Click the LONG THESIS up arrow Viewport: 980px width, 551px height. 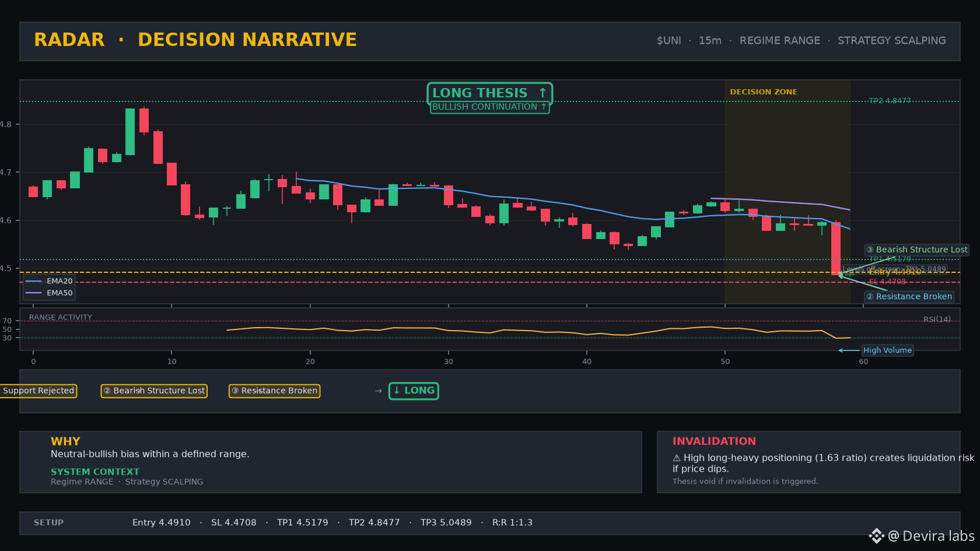click(542, 93)
